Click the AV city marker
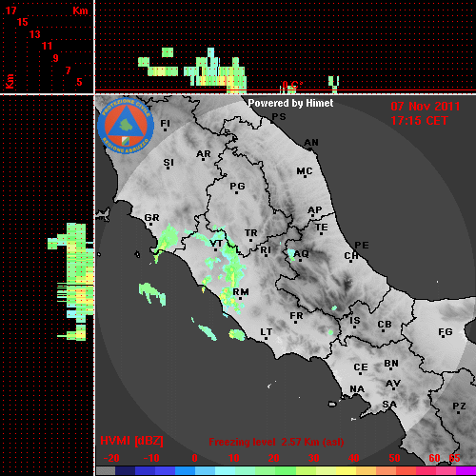 (x=393, y=385)
